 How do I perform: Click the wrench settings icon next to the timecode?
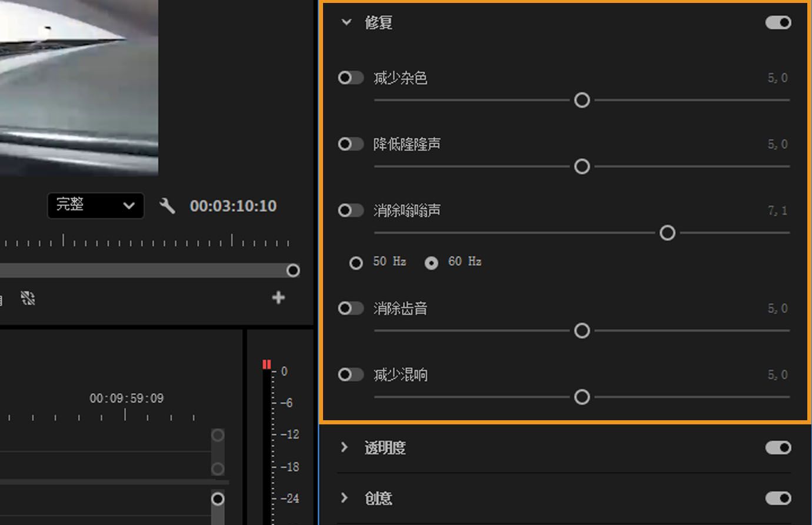167,206
